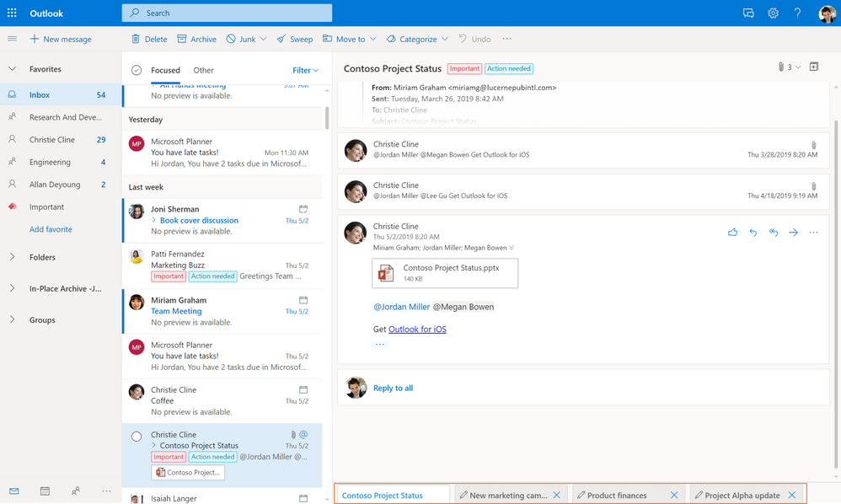Expand the Book cover discussion conversation

click(153, 220)
